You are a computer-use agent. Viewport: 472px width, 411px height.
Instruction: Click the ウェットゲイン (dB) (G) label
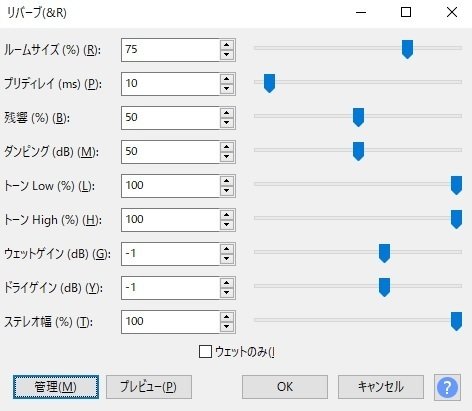[x=57, y=254]
